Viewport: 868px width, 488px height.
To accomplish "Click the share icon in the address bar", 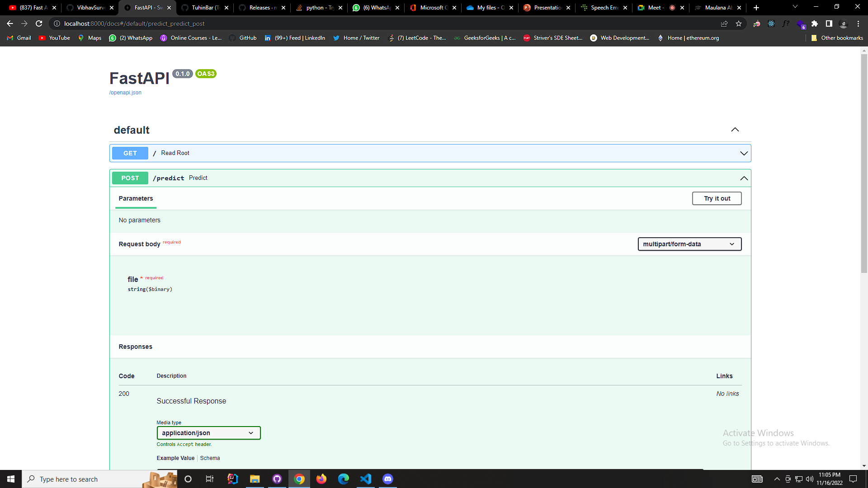I will coord(725,23).
